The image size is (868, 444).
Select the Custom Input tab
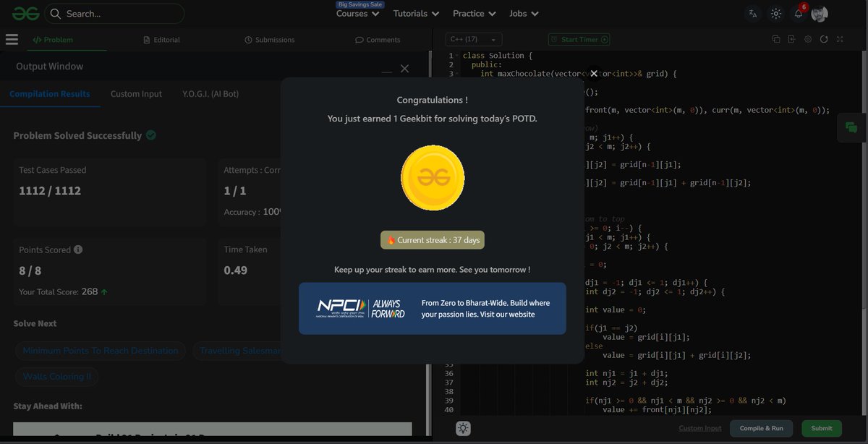coord(136,94)
